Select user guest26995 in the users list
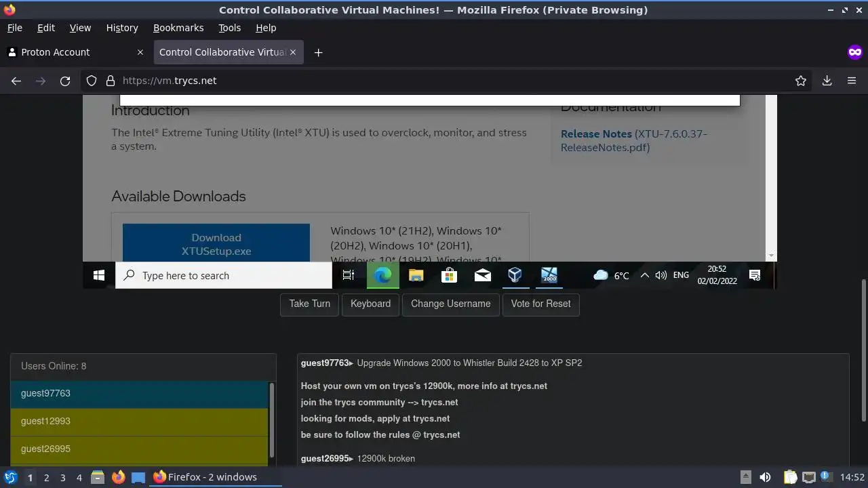868x488 pixels. click(x=139, y=449)
